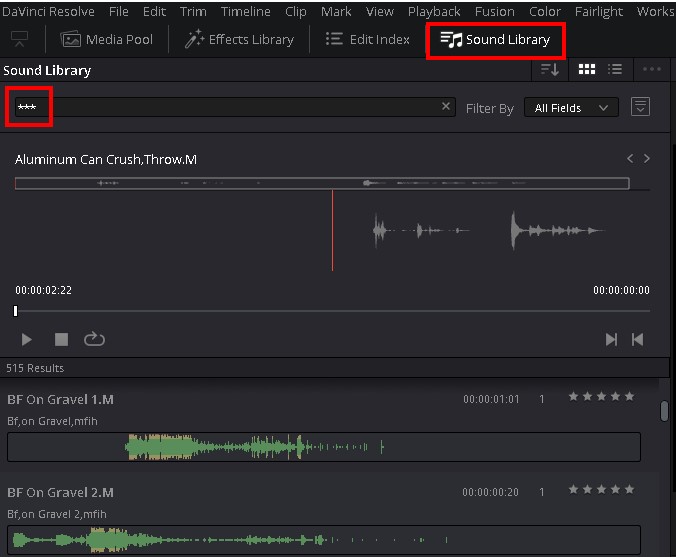Open the Media Pool panel
Screen dimensions: 676x557
(x=106, y=40)
